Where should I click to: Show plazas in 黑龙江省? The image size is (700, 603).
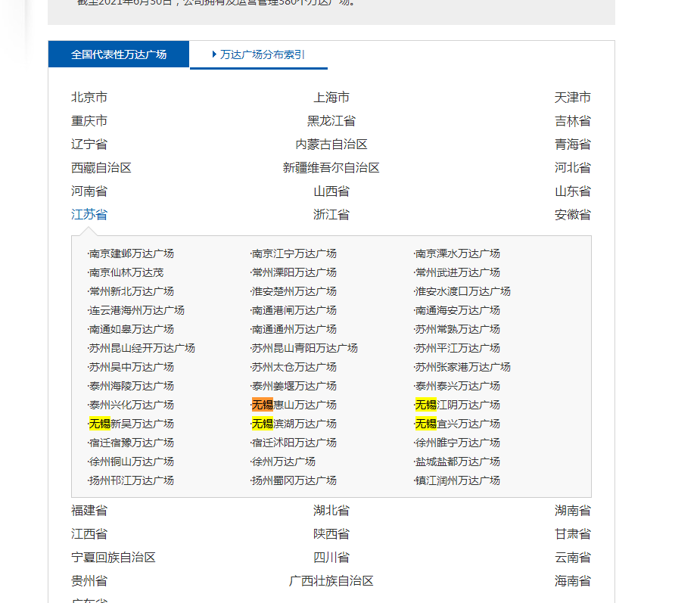[x=331, y=121]
